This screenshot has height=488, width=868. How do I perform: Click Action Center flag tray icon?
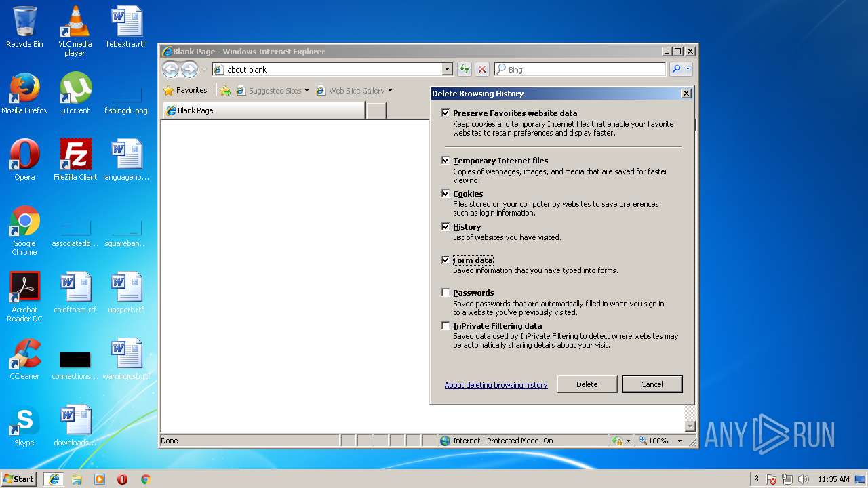[771, 479]
